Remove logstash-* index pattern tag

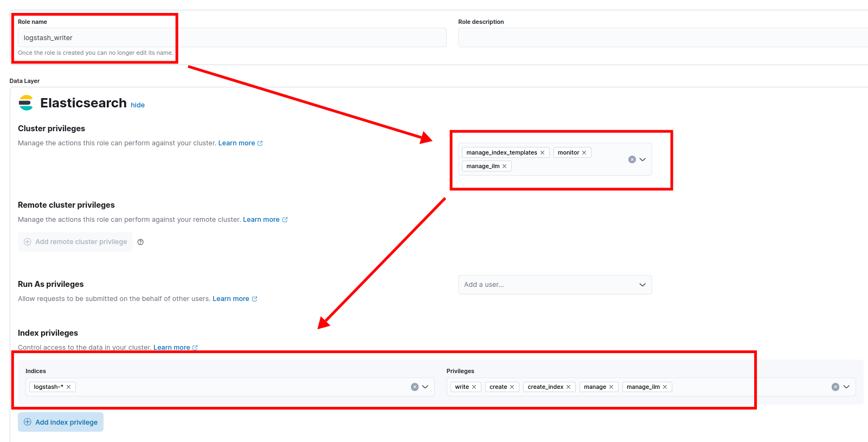click(69, 387)
